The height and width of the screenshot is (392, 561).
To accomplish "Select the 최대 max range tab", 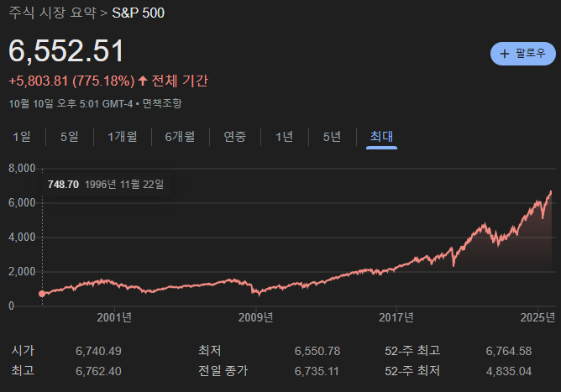I will pos(381,137).
